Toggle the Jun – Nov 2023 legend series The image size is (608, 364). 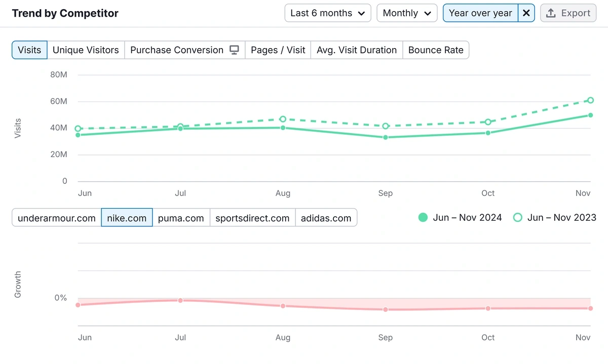555,218
